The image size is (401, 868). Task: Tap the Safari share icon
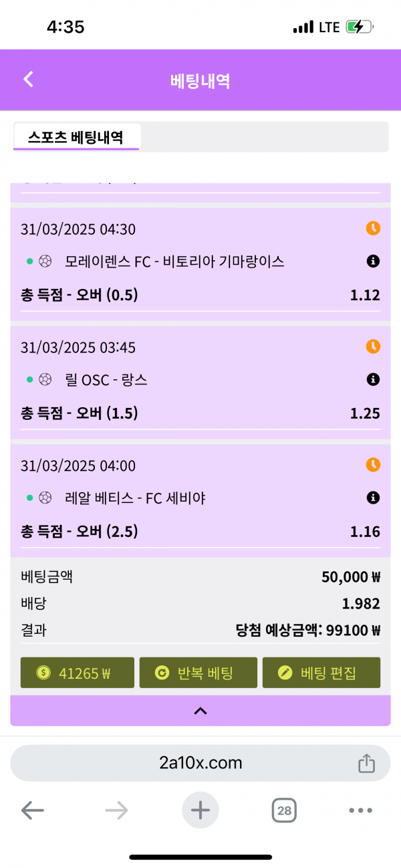coord(366,763)
